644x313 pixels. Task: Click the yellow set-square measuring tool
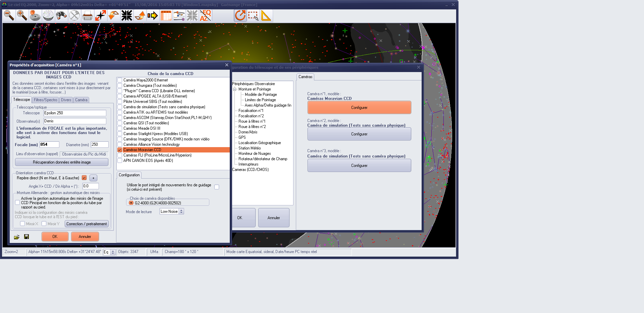(x=266, y=15)
